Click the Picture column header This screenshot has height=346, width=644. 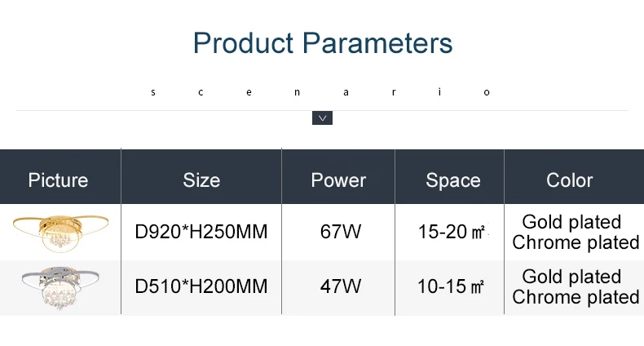click(59, 180)
